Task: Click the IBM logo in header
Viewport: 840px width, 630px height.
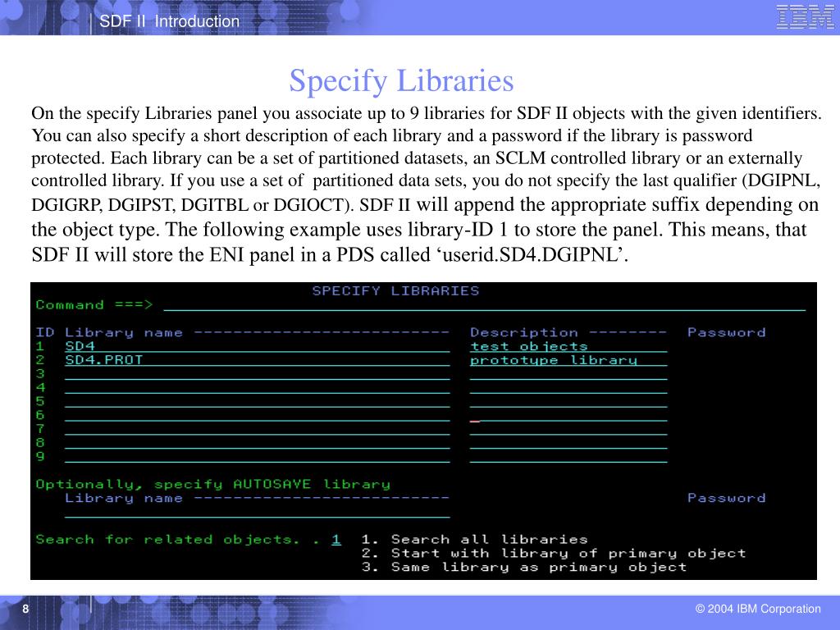Action: pos(806,16)
